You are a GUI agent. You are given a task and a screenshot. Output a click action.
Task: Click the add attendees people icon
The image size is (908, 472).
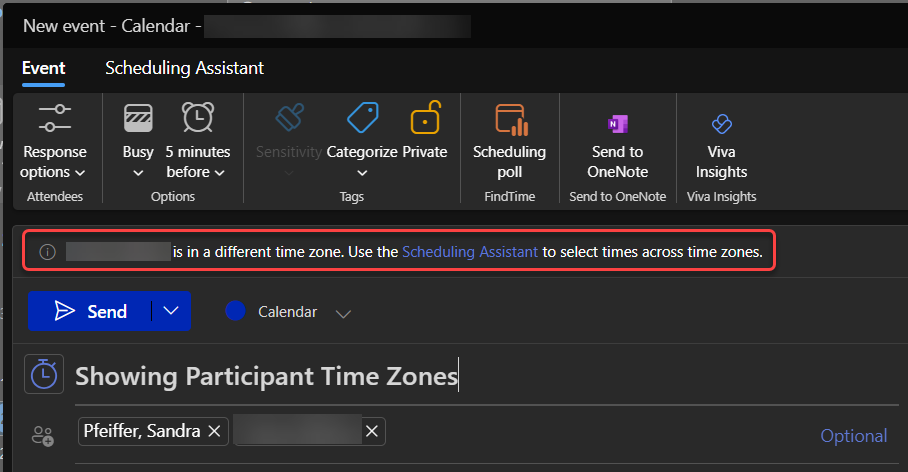point(43,435)
